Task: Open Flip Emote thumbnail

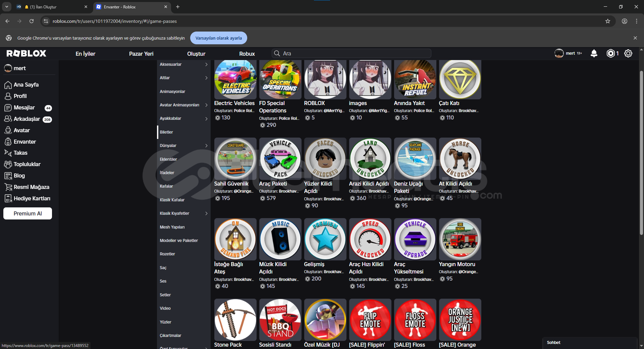Action: pos(370,320)
